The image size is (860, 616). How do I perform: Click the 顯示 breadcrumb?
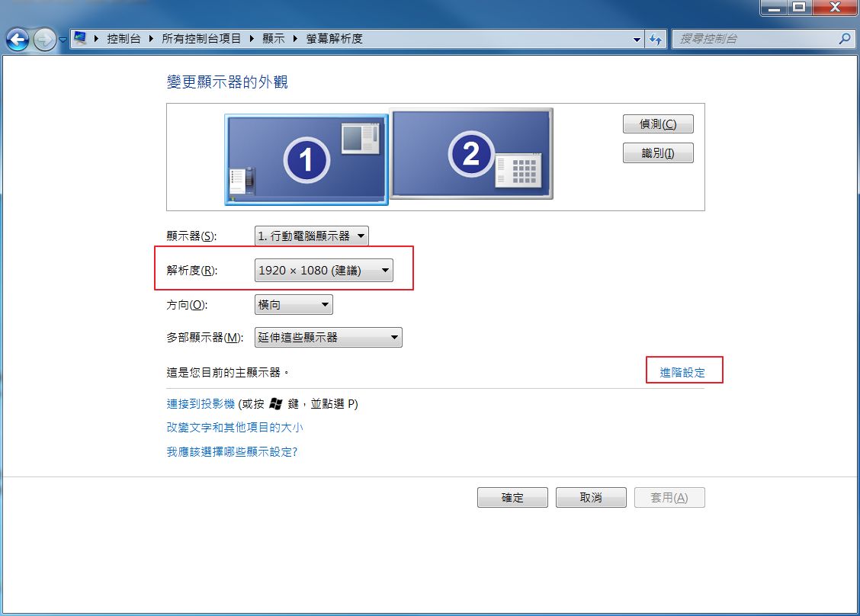pyautogui.click(x=273, y=38)
